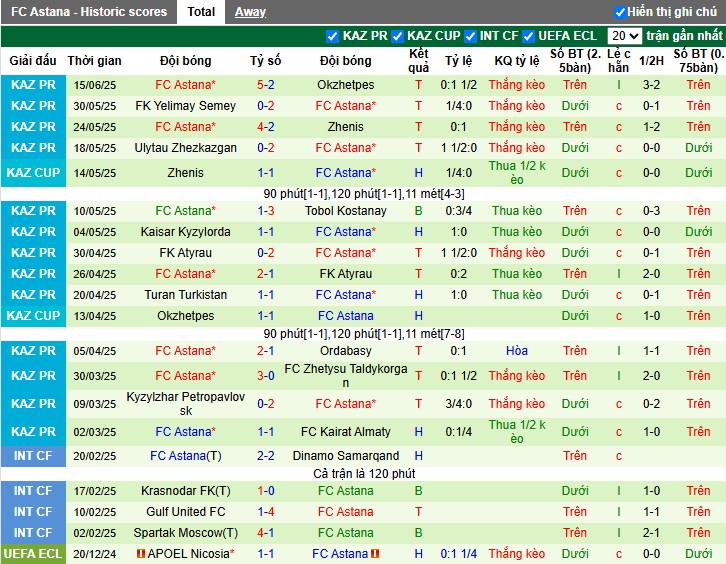
Task: Open Turan Turkistan team link
Action: pos(185,295)
